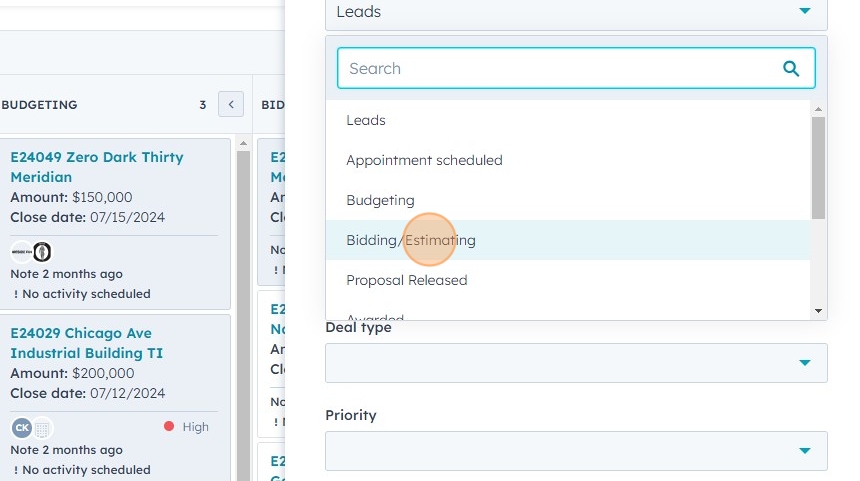This screenshot has height=481, width=860.
Task: Open E24029 Chicago Ave Industrial Building TI deal
Action: click(86, 343)
